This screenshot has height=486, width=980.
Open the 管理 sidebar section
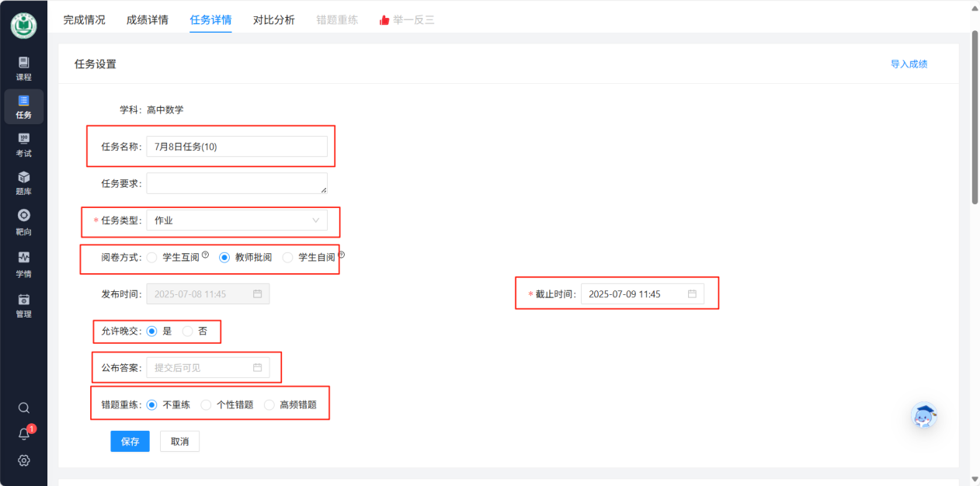tap(23, 305)
